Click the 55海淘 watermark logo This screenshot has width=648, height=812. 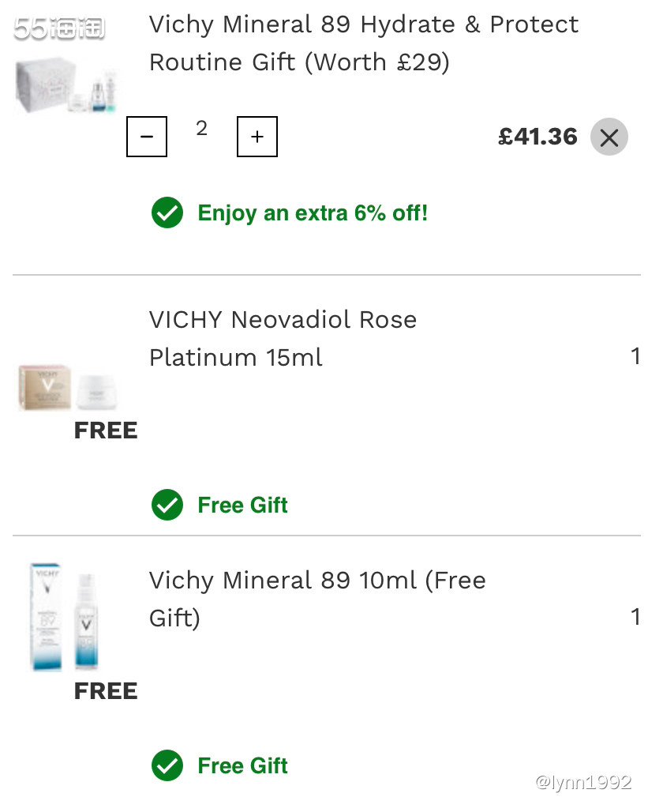click(x=59, y=29)
